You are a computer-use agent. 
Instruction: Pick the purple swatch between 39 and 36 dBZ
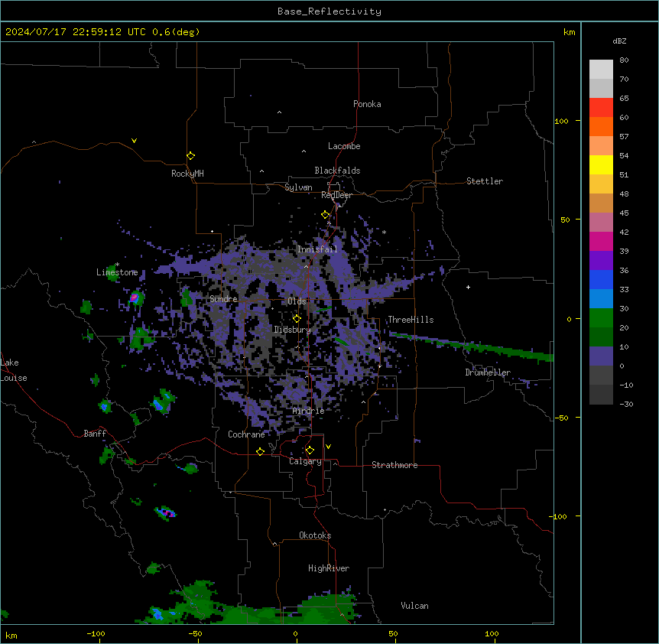(x=601, y=261)
